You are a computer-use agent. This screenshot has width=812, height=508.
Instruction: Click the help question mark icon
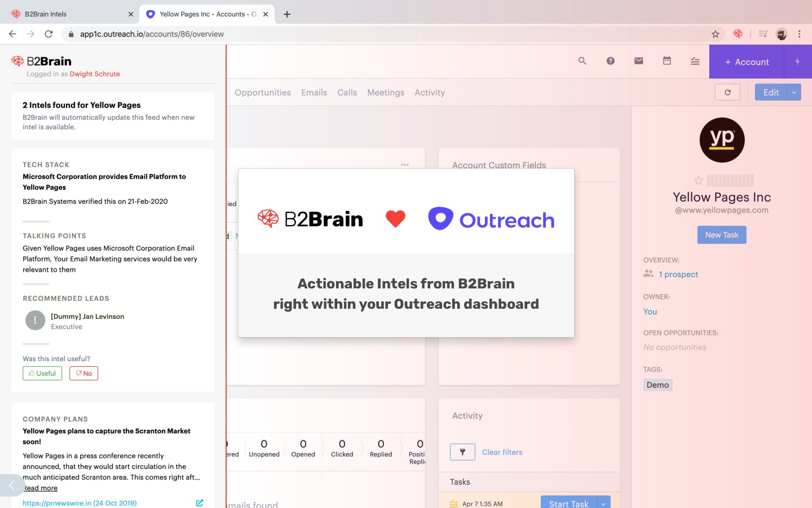pyautogui.click(x=611, y=61)
